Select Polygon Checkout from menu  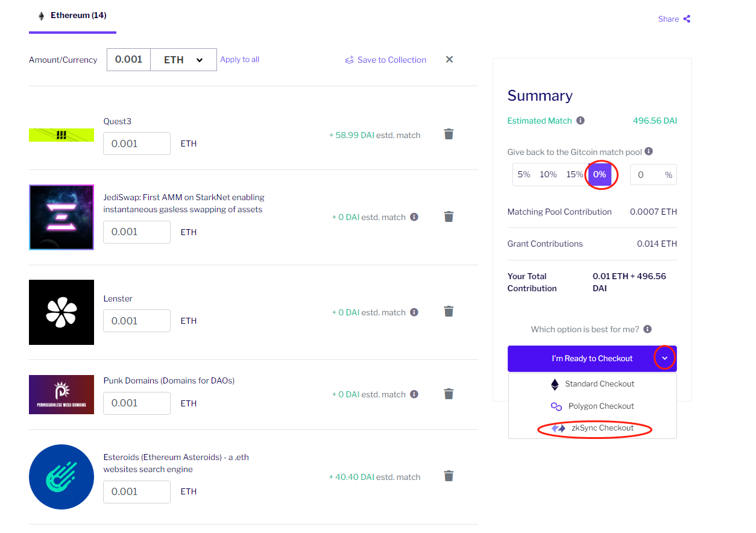point(593,406)
